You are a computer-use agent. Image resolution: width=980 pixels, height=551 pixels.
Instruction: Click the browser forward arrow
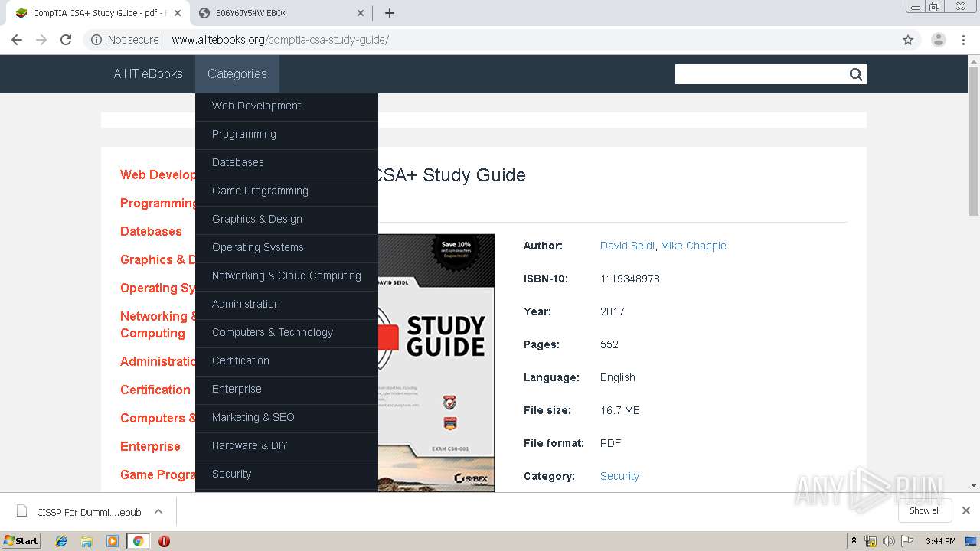41,40
